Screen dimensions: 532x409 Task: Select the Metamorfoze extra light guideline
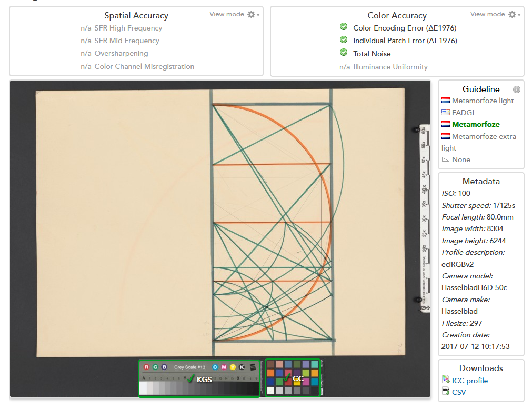(x=484, y=136)
